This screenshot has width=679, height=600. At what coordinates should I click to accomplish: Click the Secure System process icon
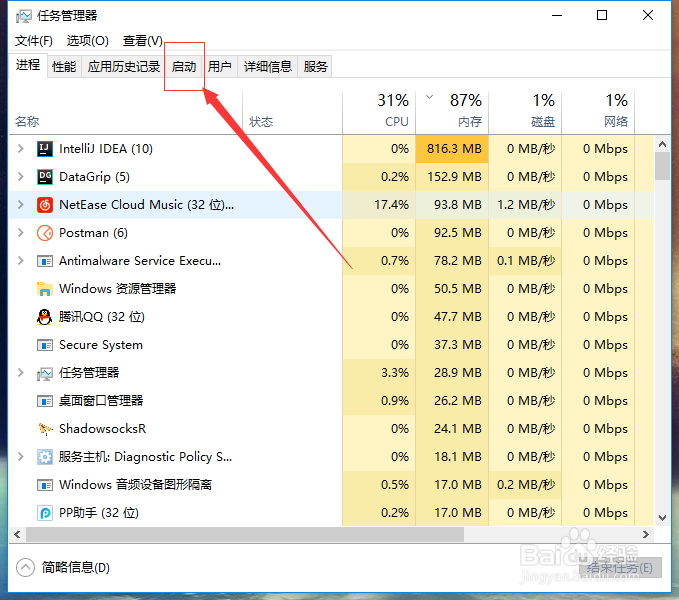coord(45,345)
